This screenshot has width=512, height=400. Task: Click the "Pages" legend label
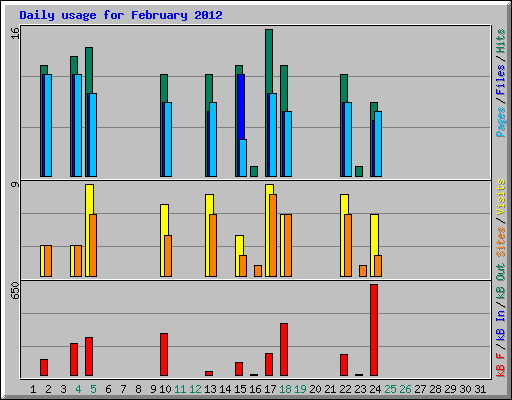pos(500,122)
